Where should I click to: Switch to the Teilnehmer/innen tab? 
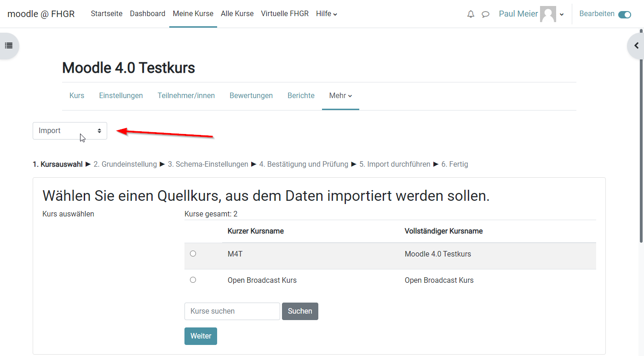click(x=186, y=96)
